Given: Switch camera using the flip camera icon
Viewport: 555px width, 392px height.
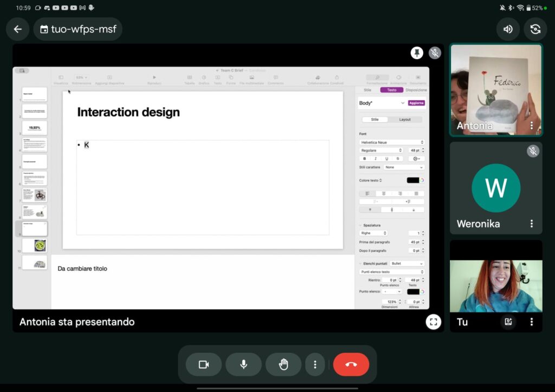Looking at the screenshot, I should [535, 29].
